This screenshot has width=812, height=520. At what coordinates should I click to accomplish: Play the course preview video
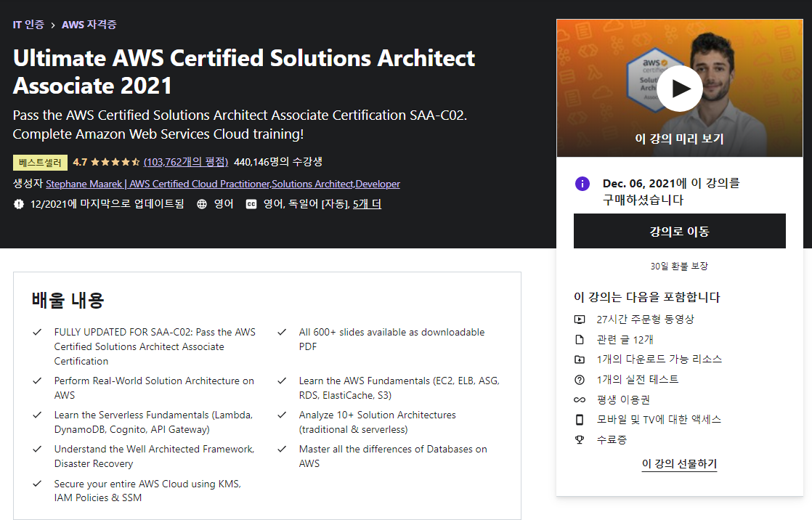point(679,89)
